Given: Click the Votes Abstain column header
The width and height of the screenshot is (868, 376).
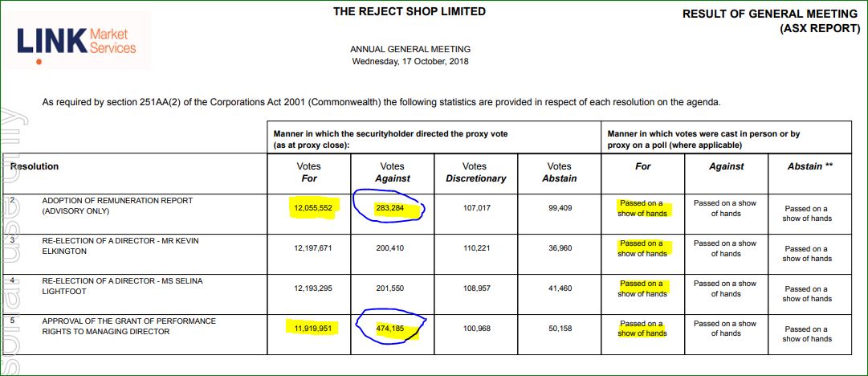Looking at the screenshot, I should 559,172.
